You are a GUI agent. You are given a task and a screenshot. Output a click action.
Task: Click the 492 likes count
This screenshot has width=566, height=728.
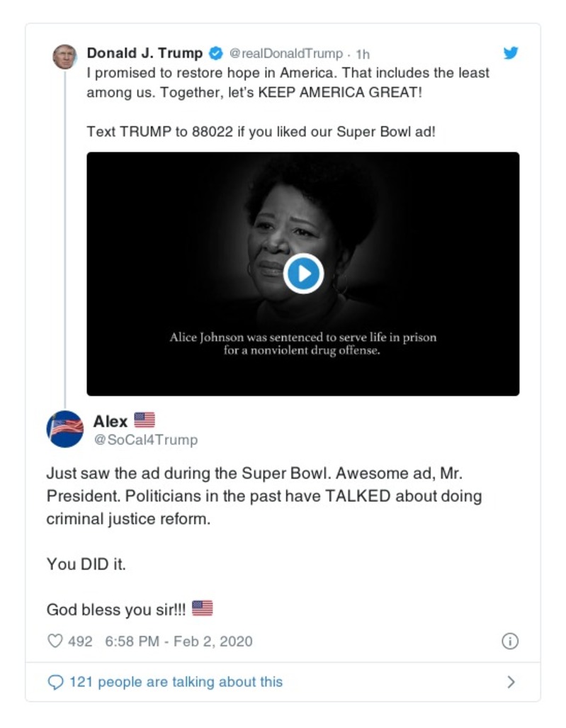point(80,642)
